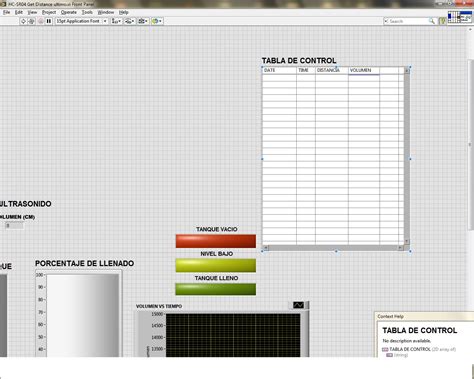Select the NIVEL BAJO label
474x379 pixels.
[x=217, y=254]
